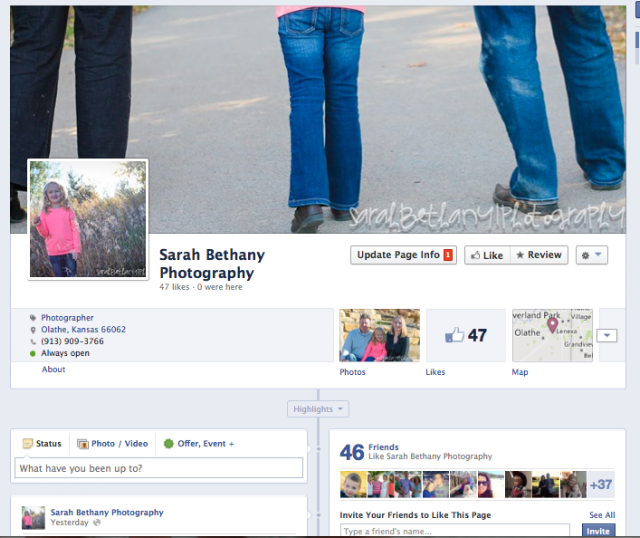Click the last friend thumbnail before +37
The height and width of the screenshot is (538, 640).
[x=573, y=485]
